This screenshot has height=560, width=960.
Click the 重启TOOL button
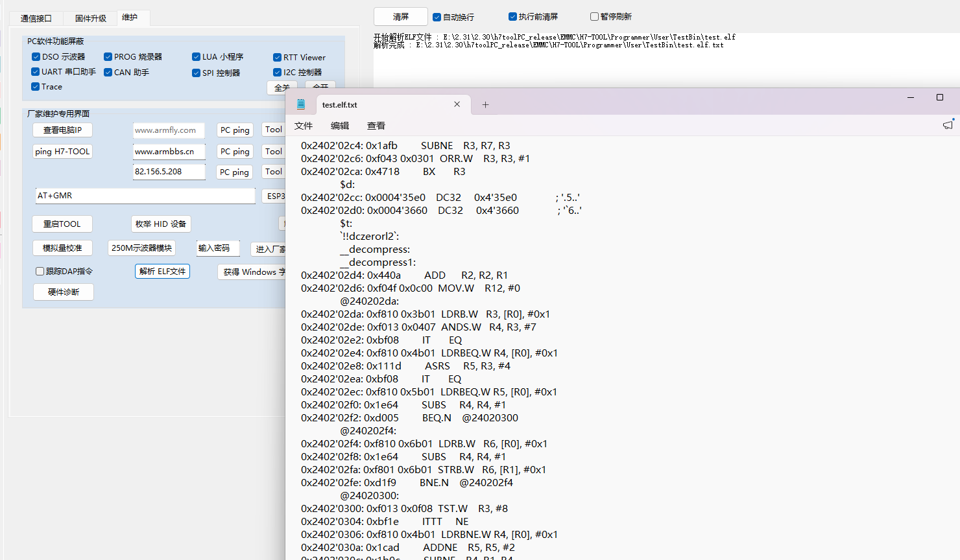62,224
